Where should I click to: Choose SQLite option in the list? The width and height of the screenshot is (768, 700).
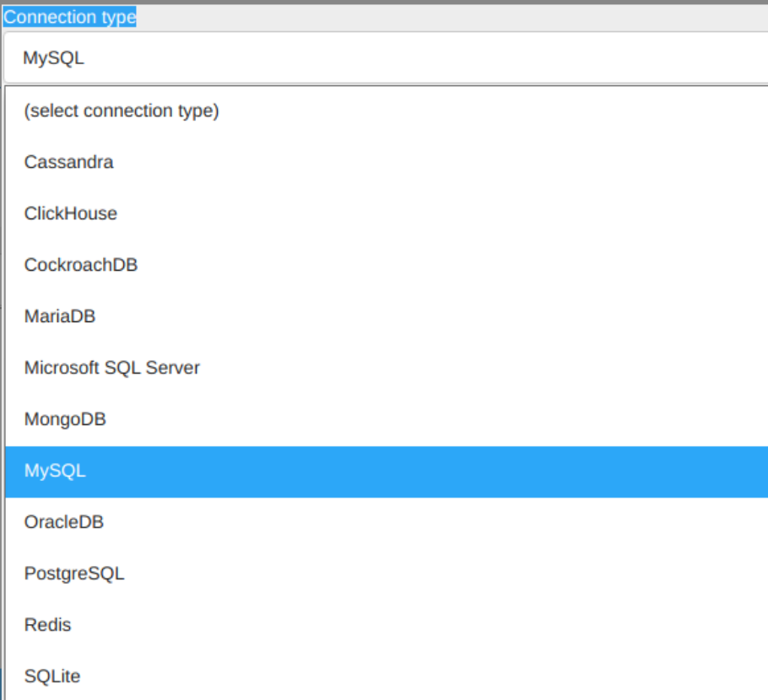[x=387, y=676]
